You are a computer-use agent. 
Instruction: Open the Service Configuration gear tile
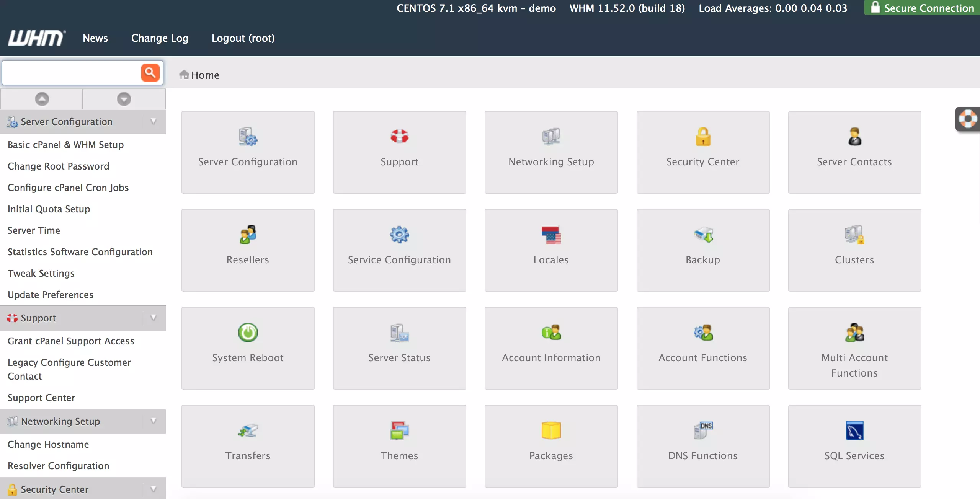pyautogui.click(x=399, y=250)
